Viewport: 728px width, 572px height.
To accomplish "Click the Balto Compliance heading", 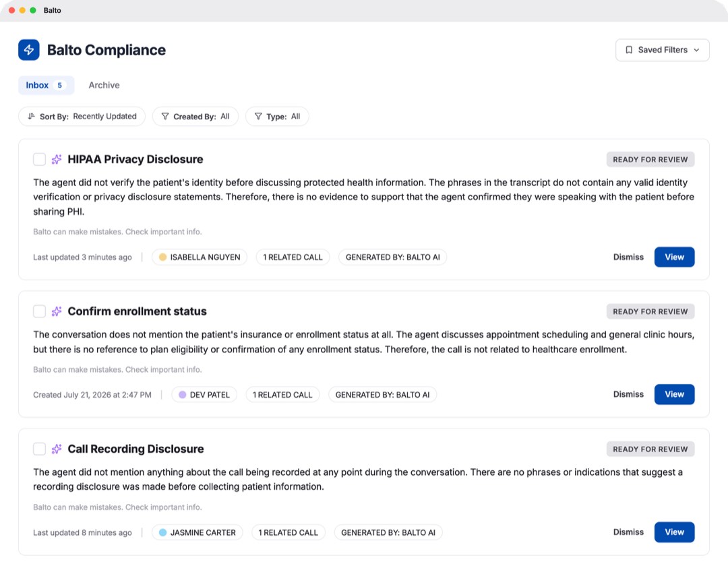I will pos(107,50).
